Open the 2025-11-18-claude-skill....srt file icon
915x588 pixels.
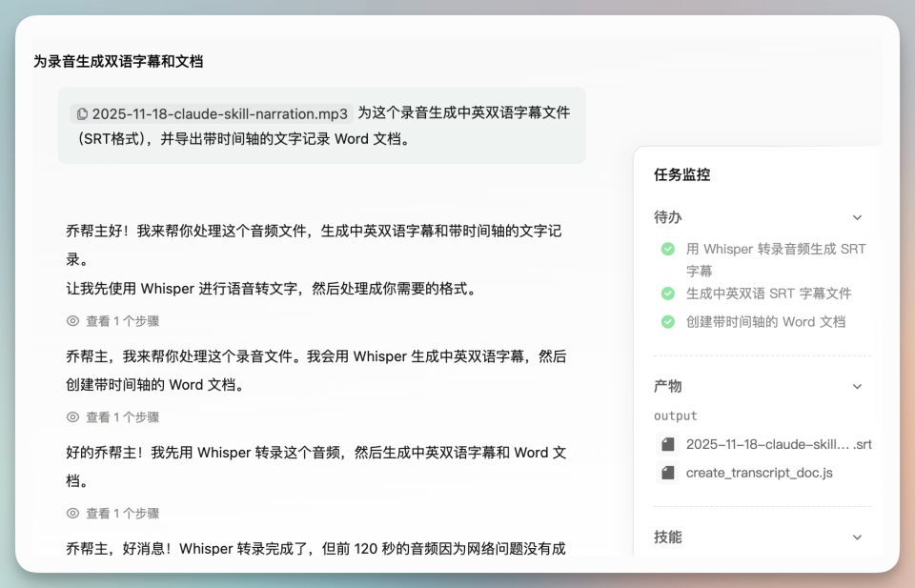point(668,443)
